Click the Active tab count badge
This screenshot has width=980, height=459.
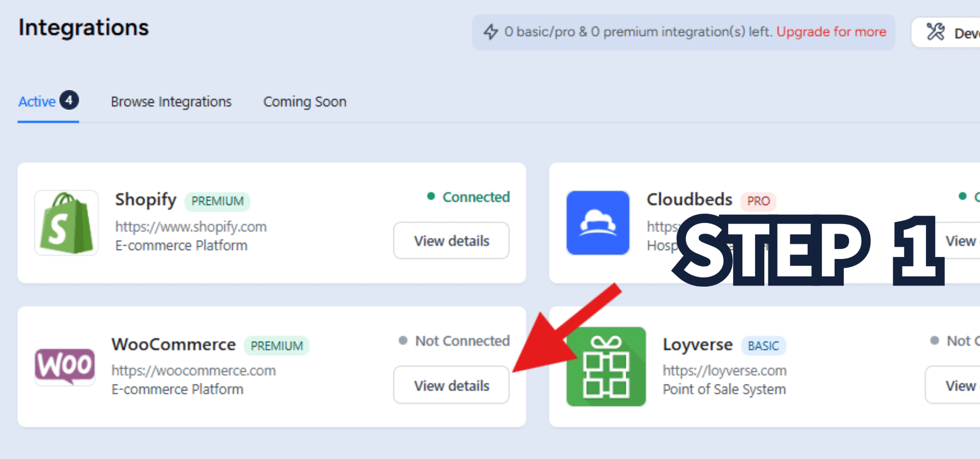[x=69, y=100]
